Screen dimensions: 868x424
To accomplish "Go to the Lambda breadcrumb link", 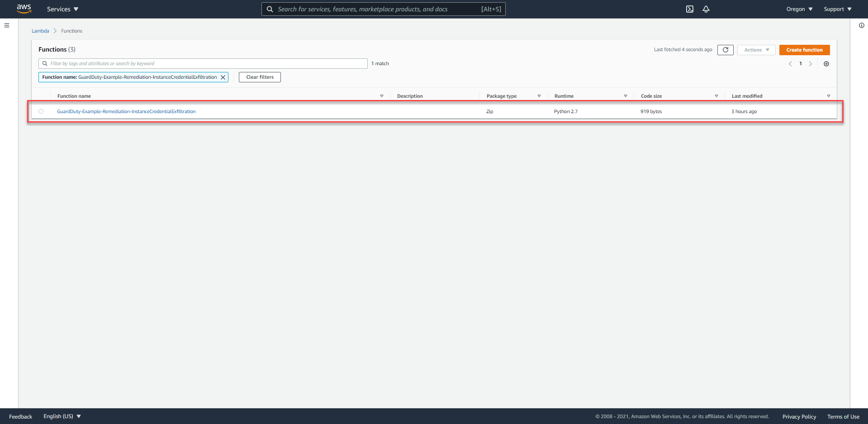I will point(40,31).
